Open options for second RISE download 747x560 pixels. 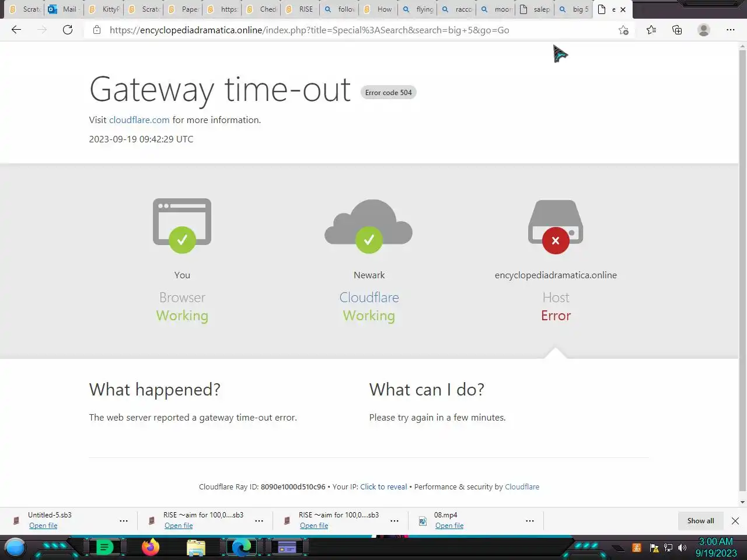(395, 520)
